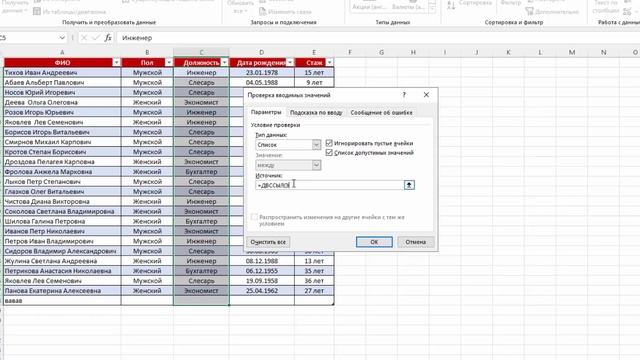Open the Значение между combo box

[x=288, y=165]
